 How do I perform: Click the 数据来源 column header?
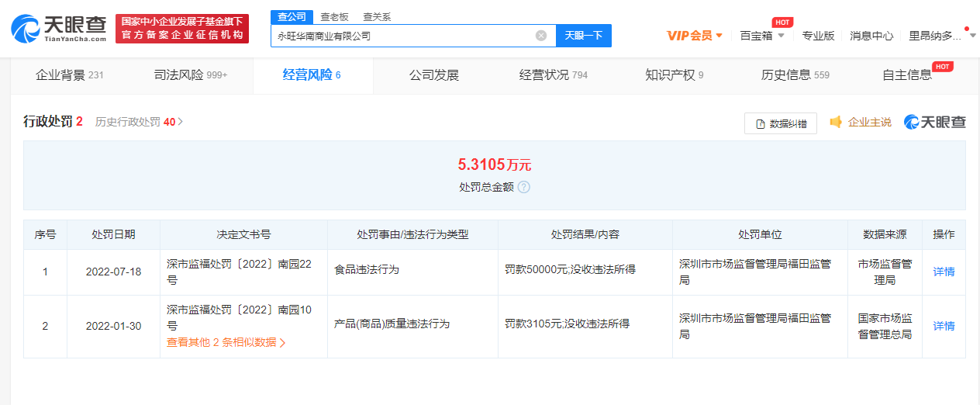pyautogui.click(x=885, y=234)
